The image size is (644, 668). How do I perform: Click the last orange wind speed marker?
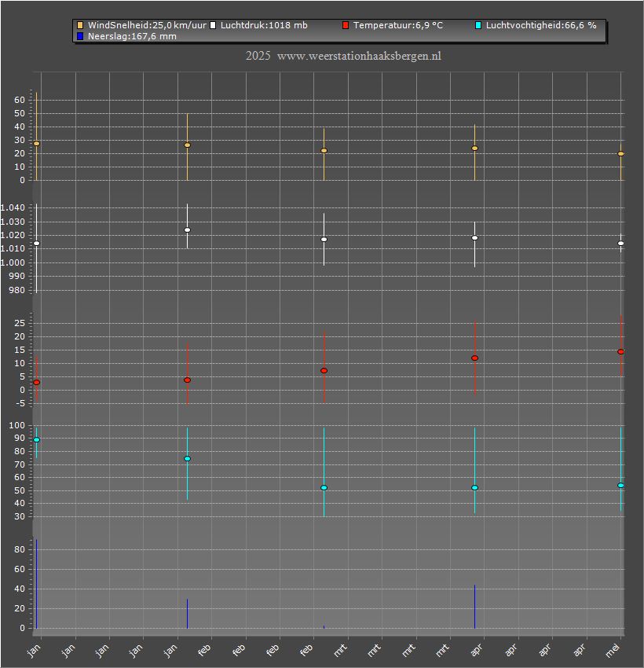point(620,154)
